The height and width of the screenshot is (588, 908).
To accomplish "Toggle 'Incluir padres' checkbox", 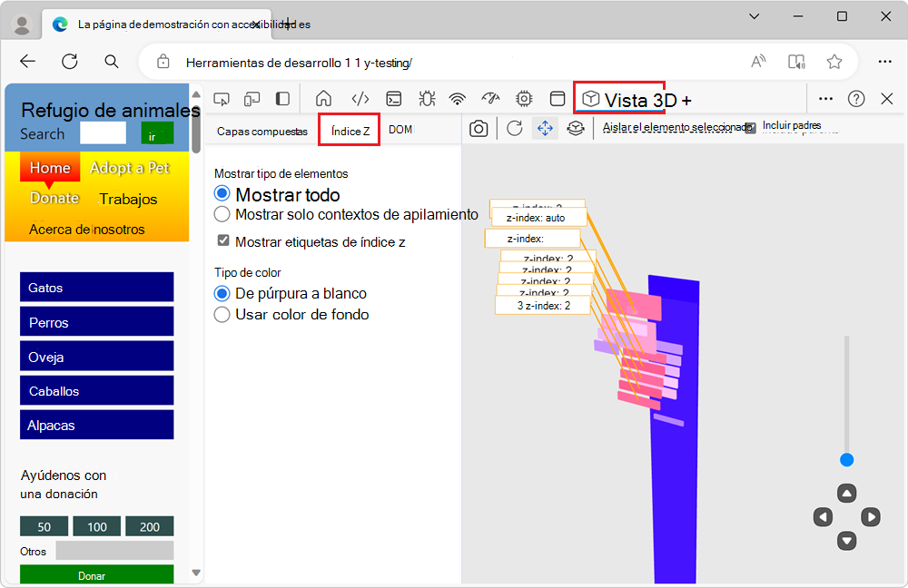I will [x=750, y=128].
